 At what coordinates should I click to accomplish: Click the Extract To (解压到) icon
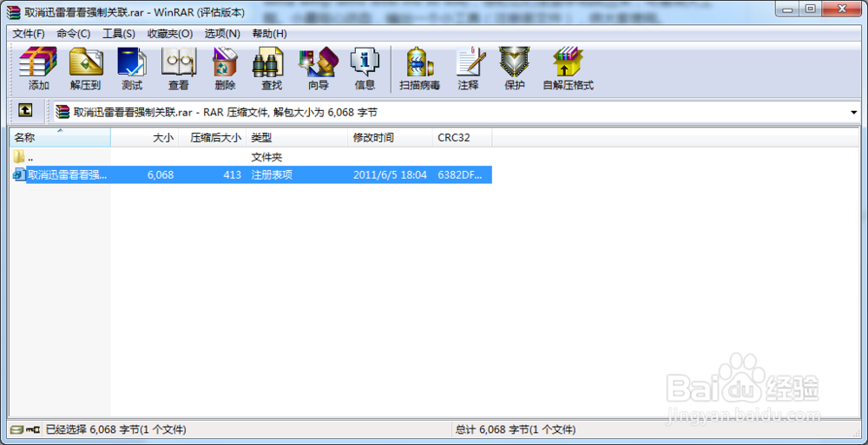pyautogui.click(x=86, y=68)
